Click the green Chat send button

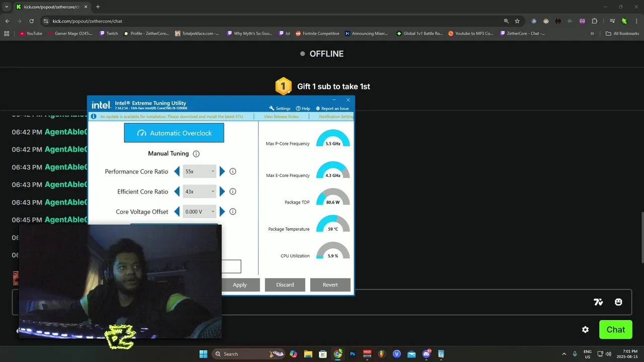pyautogui.click(x=616, y=330)
